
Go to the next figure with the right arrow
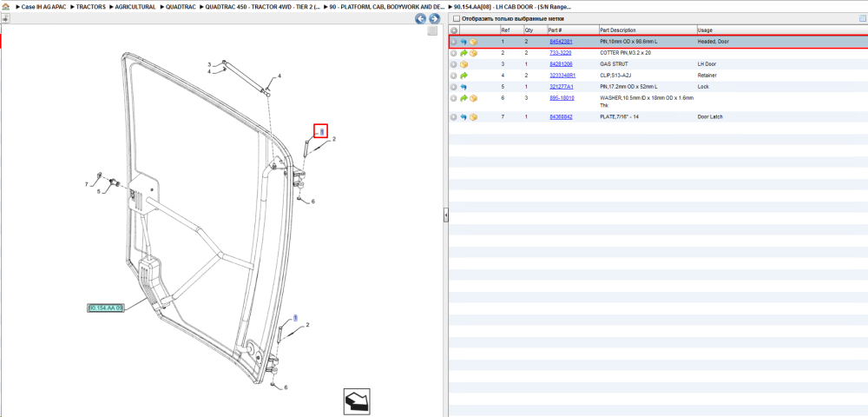click(x=435, y=19)
